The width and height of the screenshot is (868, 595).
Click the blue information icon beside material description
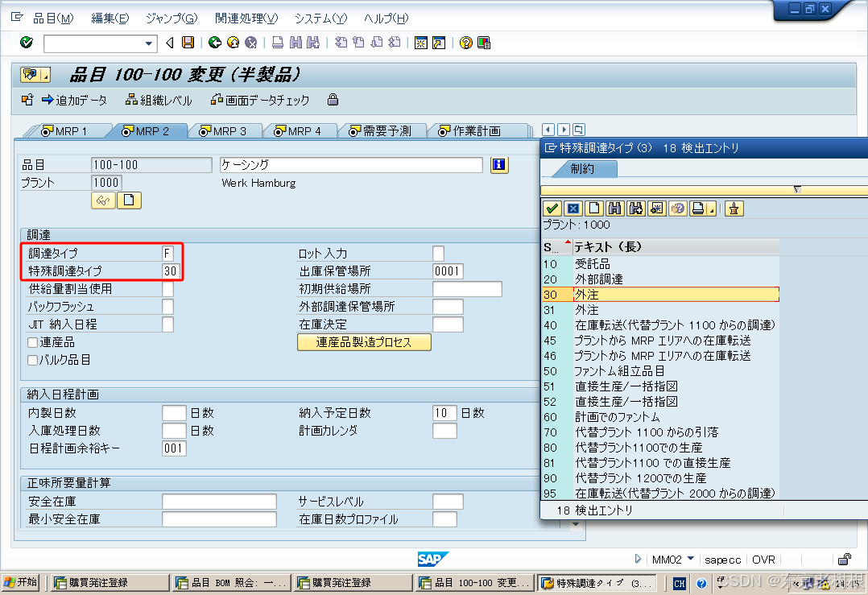tap(499, 165)
